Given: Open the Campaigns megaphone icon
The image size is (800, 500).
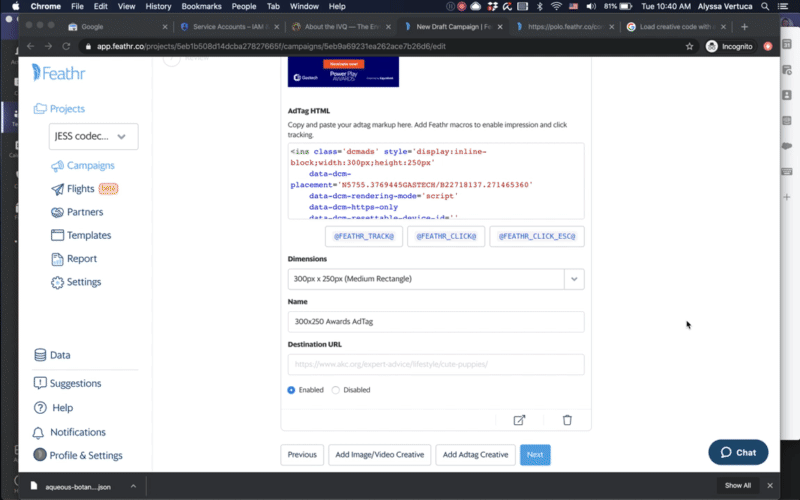Looking at the screenshot, I should tap(57, 166).
